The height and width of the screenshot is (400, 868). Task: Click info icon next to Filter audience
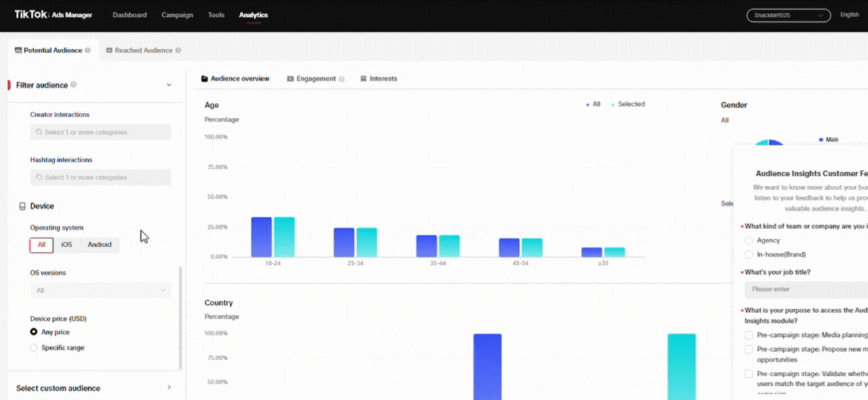[x=74, y=85]
